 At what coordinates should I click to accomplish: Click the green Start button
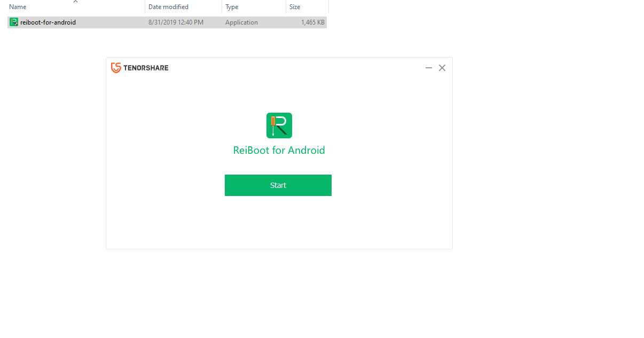[x=278, y=185]
